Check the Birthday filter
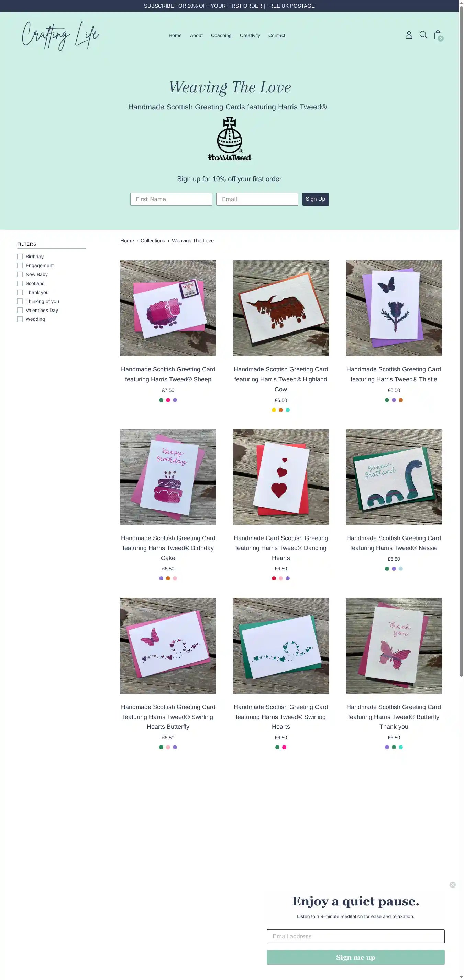 20,257
